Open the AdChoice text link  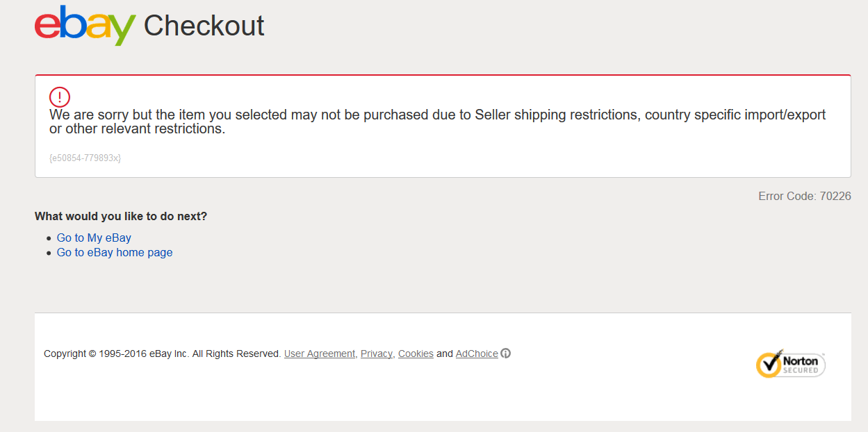[x=477, y=354]
